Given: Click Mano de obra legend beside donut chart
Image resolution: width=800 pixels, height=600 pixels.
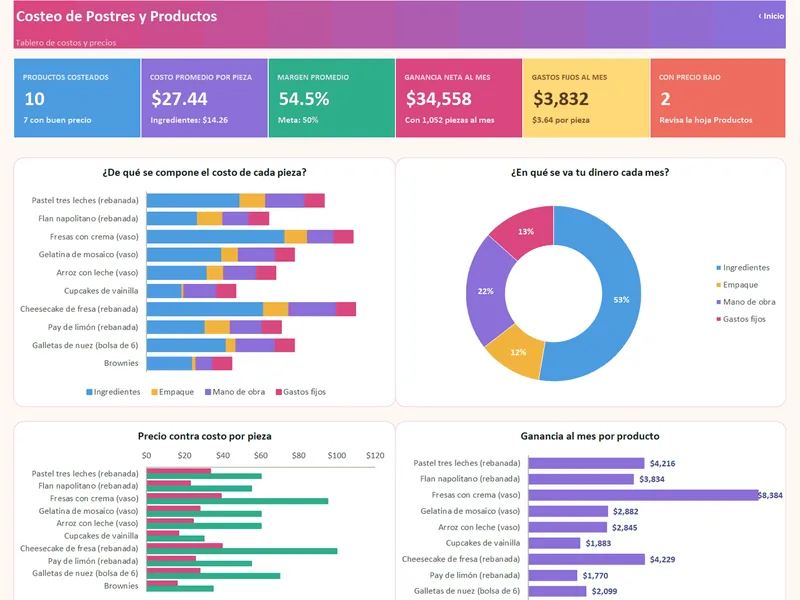Looking at the screenshot, I should point(746,302).
